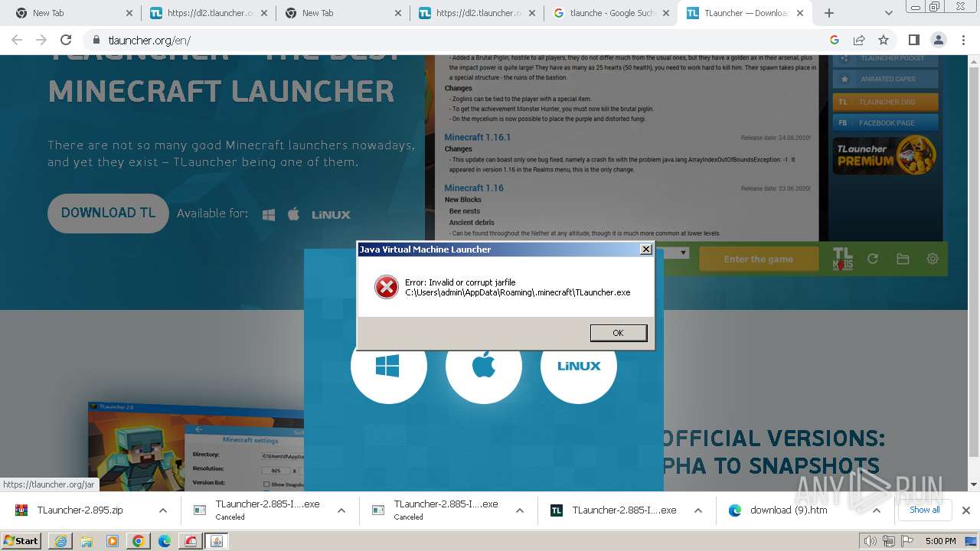Click Show all downloads
Screen dimensions: 980x551
[x=924, y=510]
